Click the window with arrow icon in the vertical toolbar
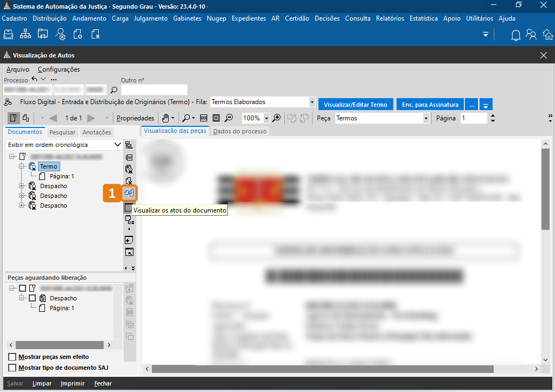Viewport: 555px width, 392px height. (x=129, y=252)
